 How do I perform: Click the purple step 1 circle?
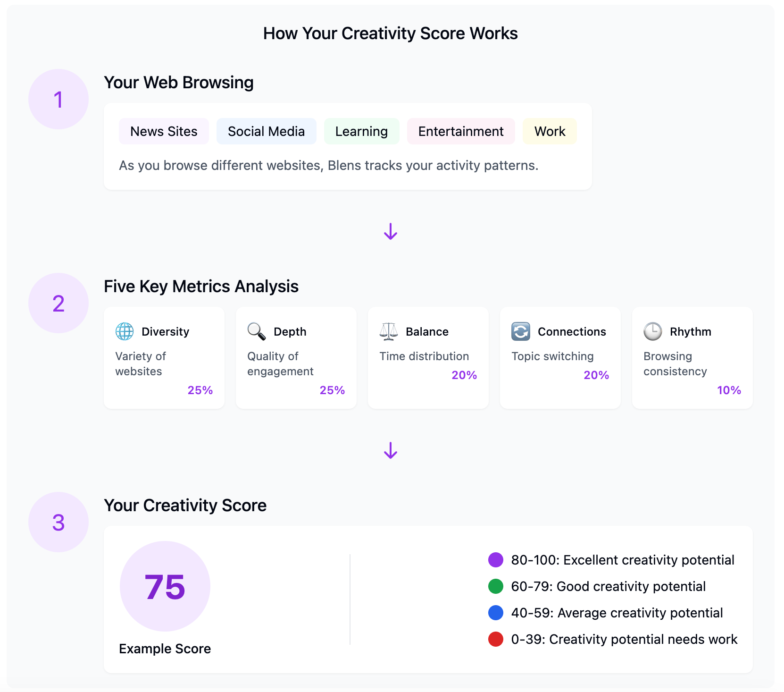point(58,99)
